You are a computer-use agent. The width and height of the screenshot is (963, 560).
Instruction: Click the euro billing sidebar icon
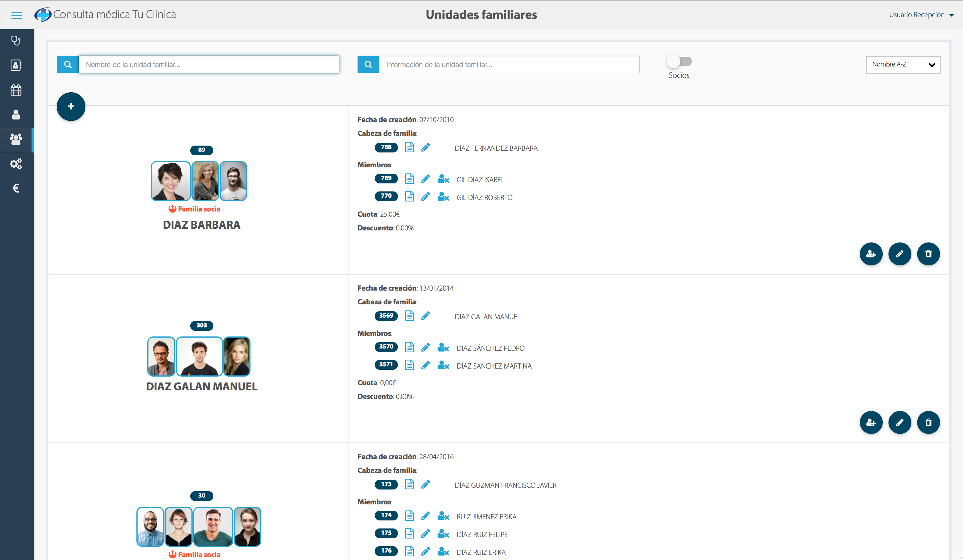click(16, 188)
